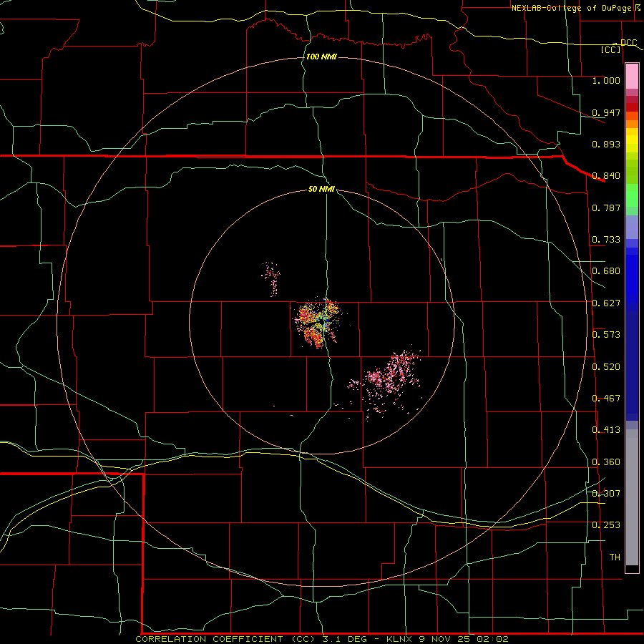The height and width of the screenshot is (644, 644).
Task: Select the 1.000 scale value
Action: click(x=606, y=80)
